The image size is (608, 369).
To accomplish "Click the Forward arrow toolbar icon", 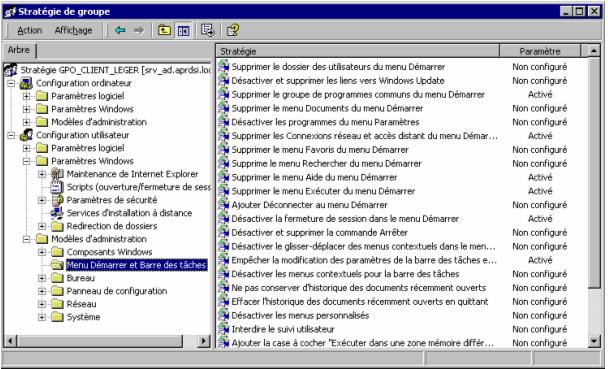I will [138, 30].
